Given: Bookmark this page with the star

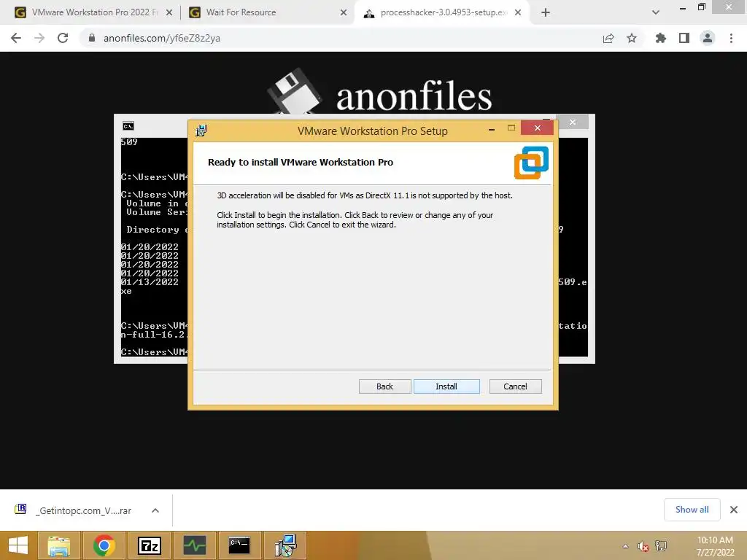Looking at the screenshot, I should (632, 38).
